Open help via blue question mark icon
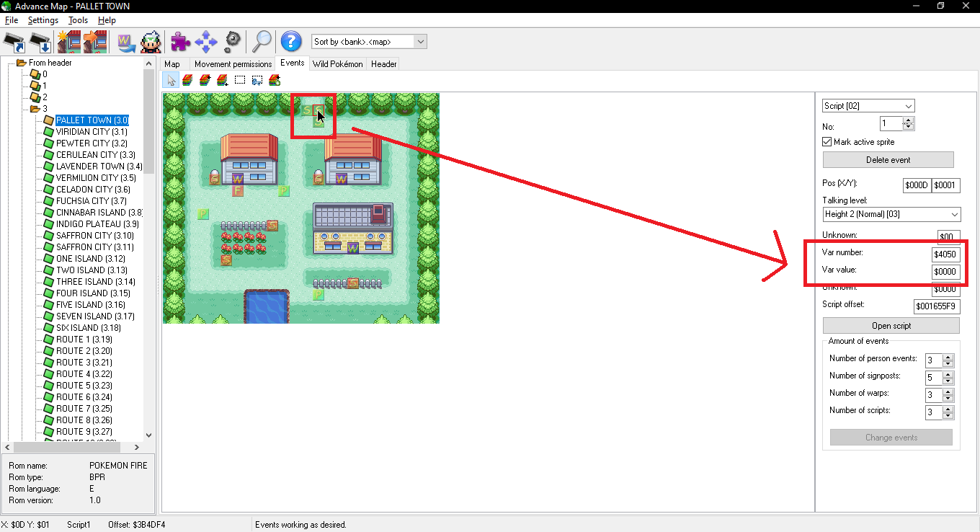Viewport: 980px width, 532px height. click(290, 42)
